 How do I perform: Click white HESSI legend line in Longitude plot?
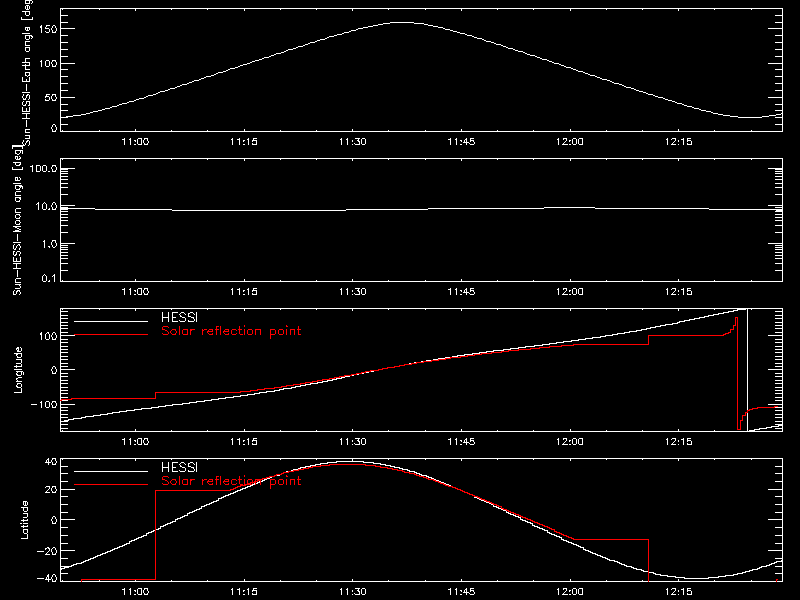coord(111,321)
